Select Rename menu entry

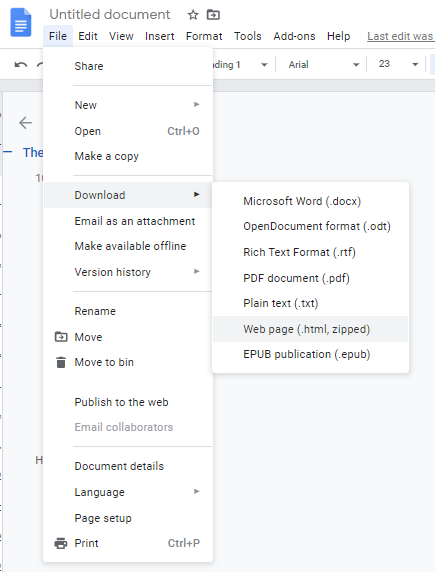point(128,311)
